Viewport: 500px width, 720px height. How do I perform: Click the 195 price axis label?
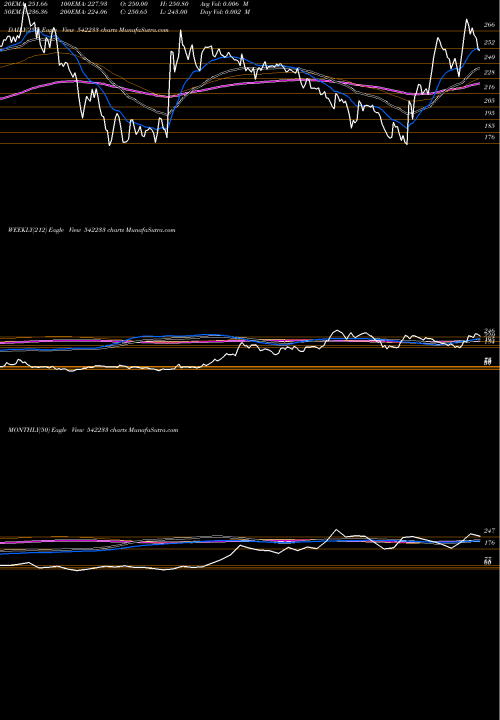pyautogui.click(x=489, y=113)
